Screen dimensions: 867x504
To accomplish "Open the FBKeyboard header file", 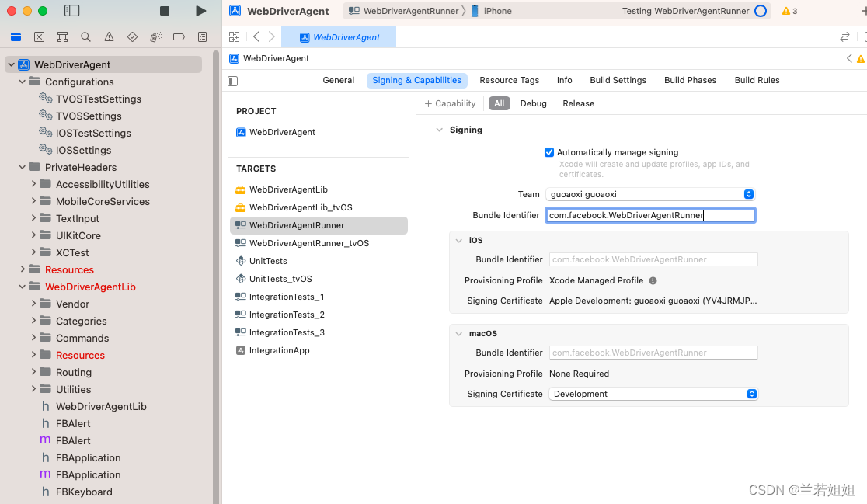I will (77, 492).
